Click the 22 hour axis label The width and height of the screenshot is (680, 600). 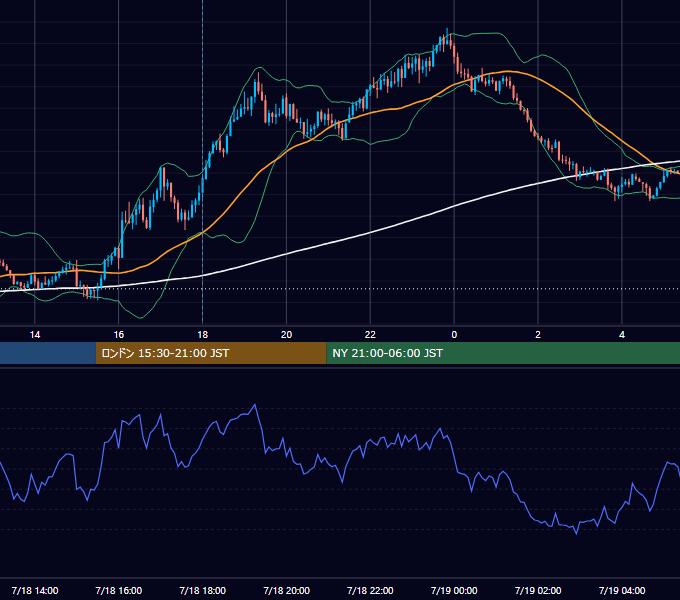click(370, 335)
